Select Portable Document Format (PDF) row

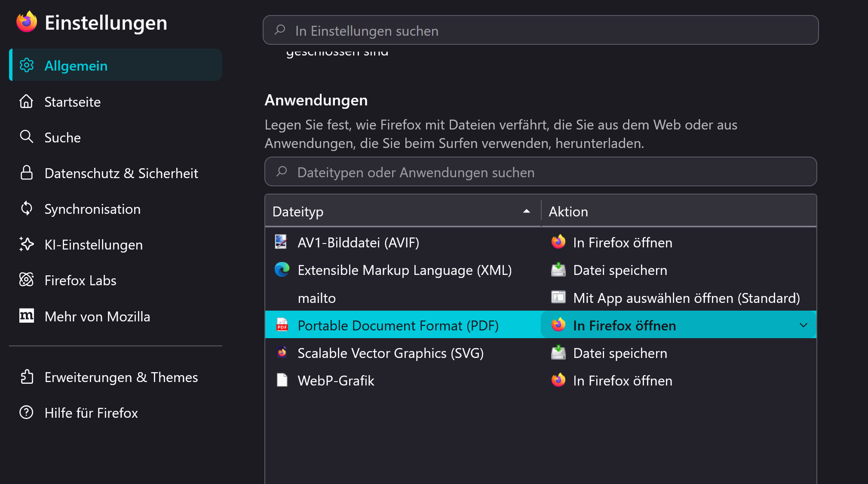tap(540, 325)
